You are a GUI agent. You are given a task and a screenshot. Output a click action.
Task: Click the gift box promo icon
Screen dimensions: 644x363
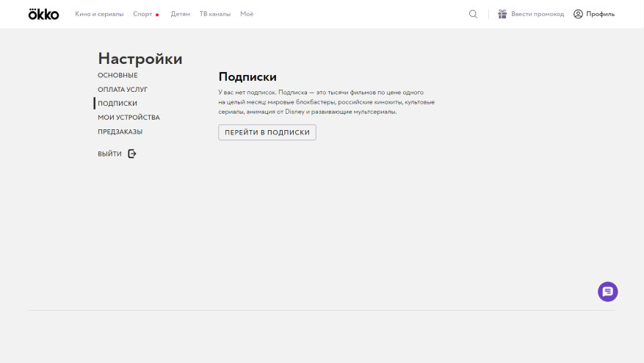[502, 14]
